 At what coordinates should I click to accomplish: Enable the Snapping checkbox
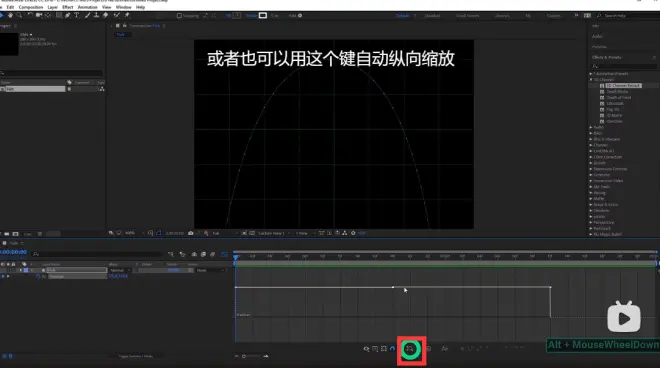click(179, 16)
